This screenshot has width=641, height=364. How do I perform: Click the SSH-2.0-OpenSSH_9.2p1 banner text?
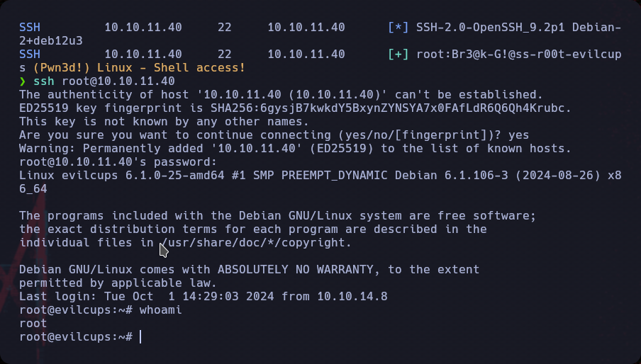click(490, 28)
